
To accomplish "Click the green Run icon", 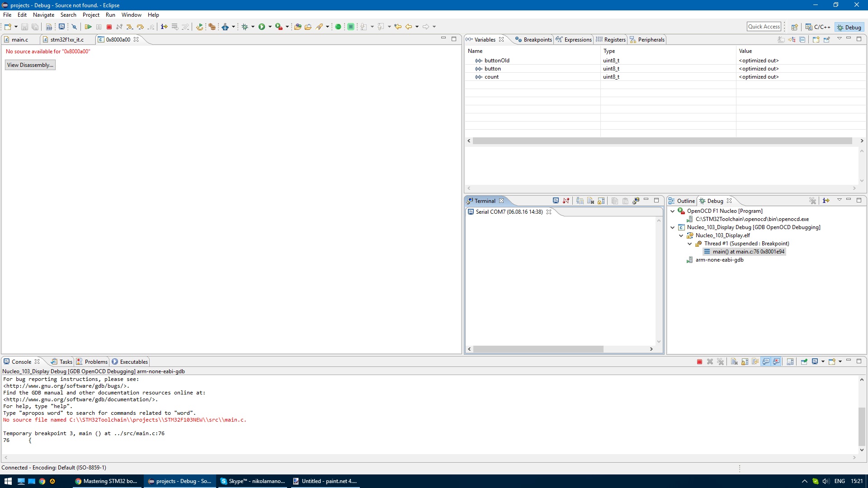I will (x=262, y=27).
